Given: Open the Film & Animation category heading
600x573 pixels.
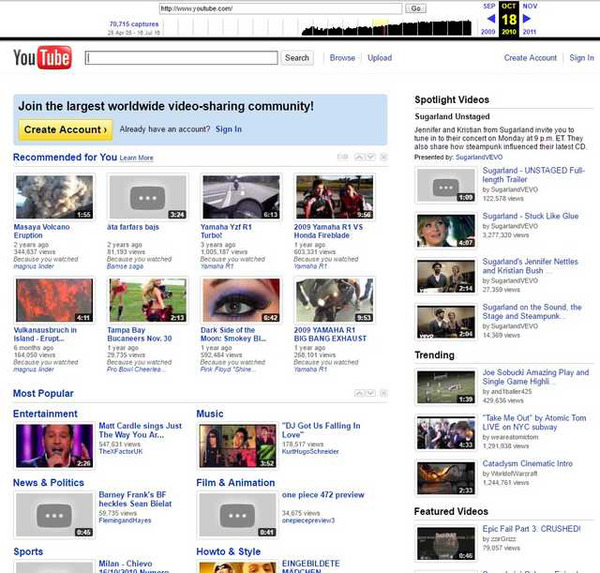Looking at the screenshot, I should coord(235,483).
